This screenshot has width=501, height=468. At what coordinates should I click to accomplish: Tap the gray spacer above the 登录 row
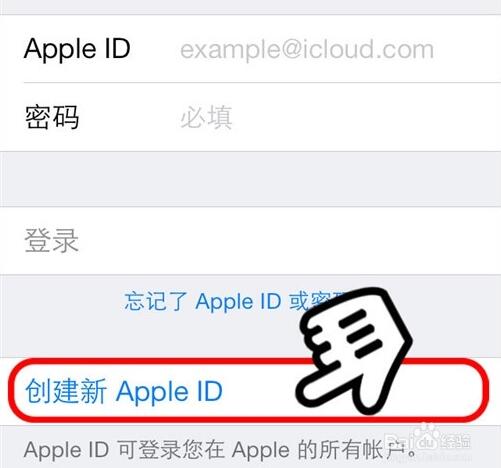pyautogui.click(x=250, y=179)
